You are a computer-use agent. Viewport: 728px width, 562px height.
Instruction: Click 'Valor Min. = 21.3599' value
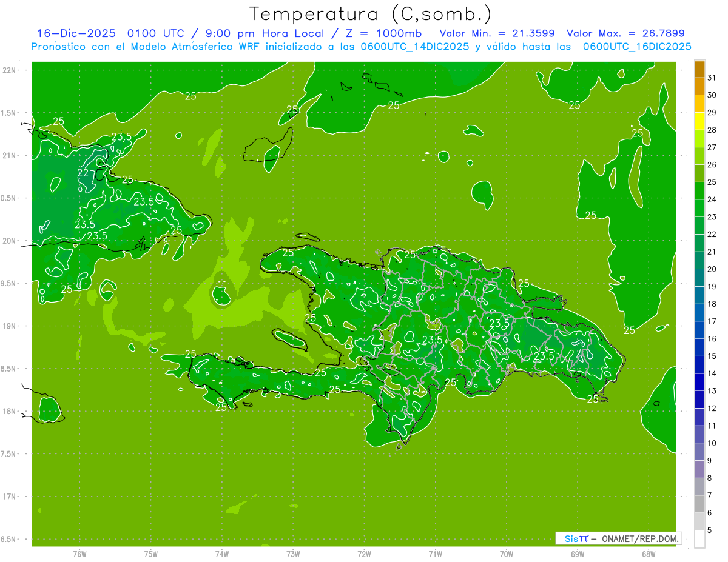pyautogui.click(x=497, y=33)
